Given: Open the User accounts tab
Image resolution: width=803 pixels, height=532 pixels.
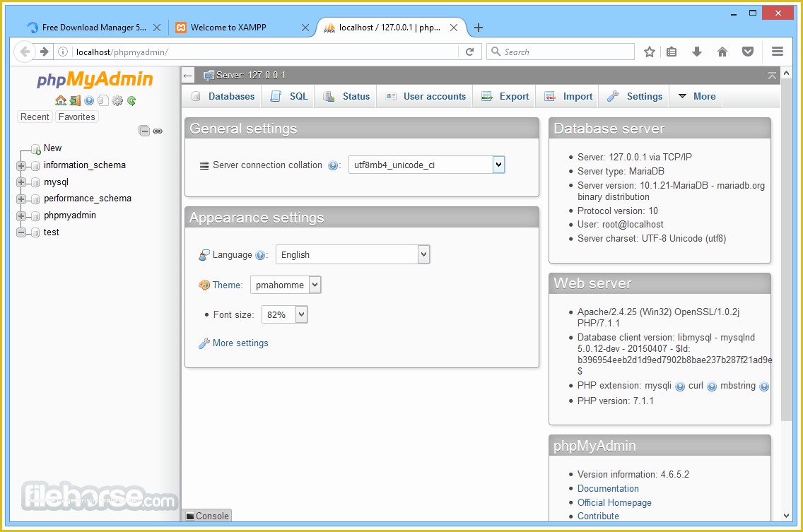Looking at the screenshot, I should 426,96.
